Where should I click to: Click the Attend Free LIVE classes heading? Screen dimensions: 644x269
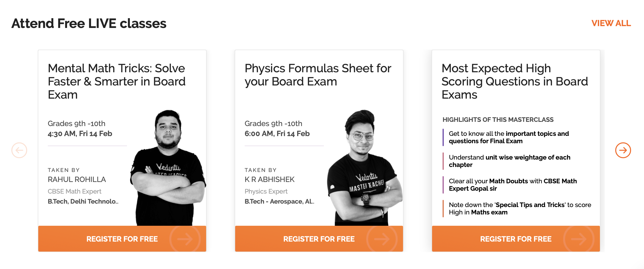89,23
